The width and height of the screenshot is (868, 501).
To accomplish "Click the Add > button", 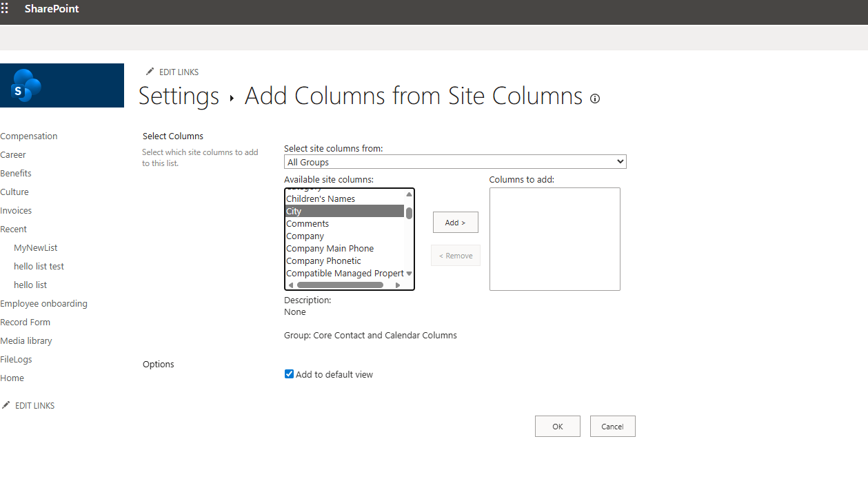I will pos(455,223).
